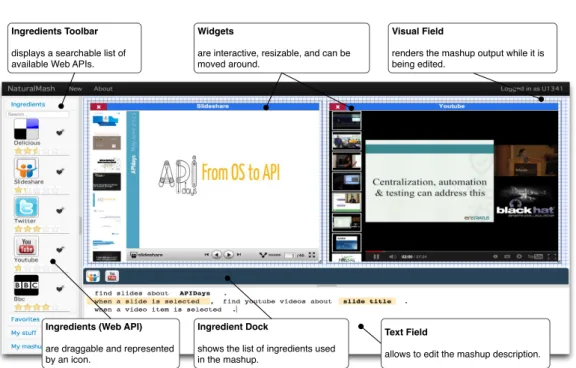Viewport: 576px width, 368px height.
Task: Select the first blue slide thumbnail
Action: tap(106, 120)
